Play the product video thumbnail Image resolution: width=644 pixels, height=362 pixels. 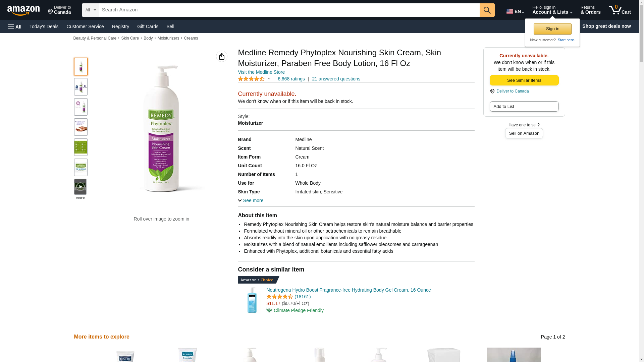(80, 187)
